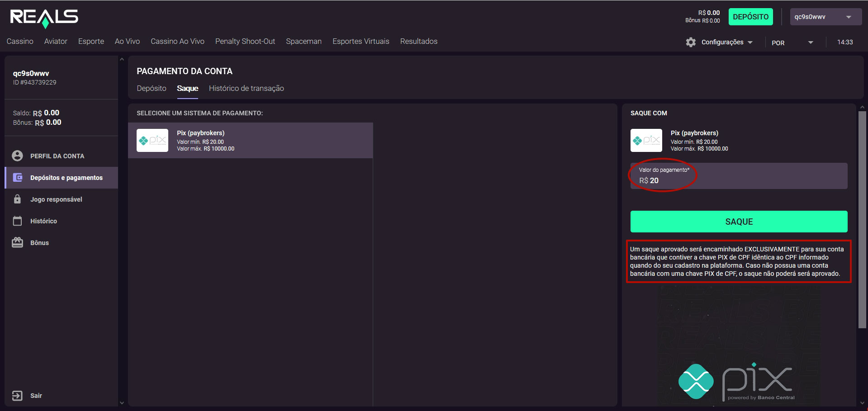868x411 pixels.
Task: Open Perfil da Conta in sidebar
Action: point(61,156)
